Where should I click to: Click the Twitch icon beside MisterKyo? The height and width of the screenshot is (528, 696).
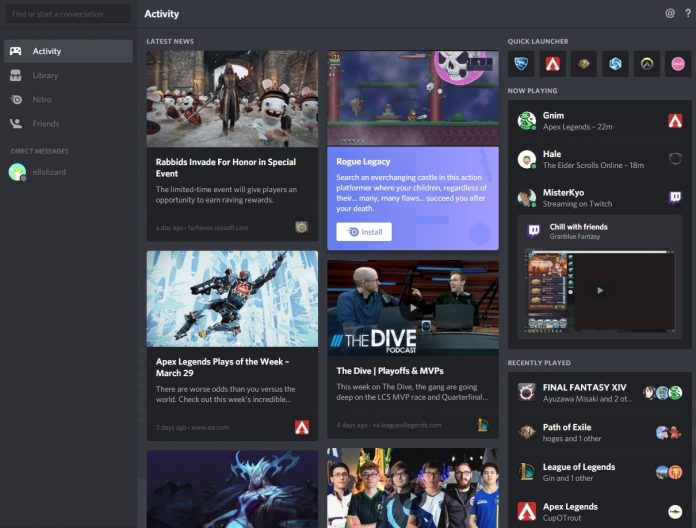pyautogui.click(x=675, y=198)
